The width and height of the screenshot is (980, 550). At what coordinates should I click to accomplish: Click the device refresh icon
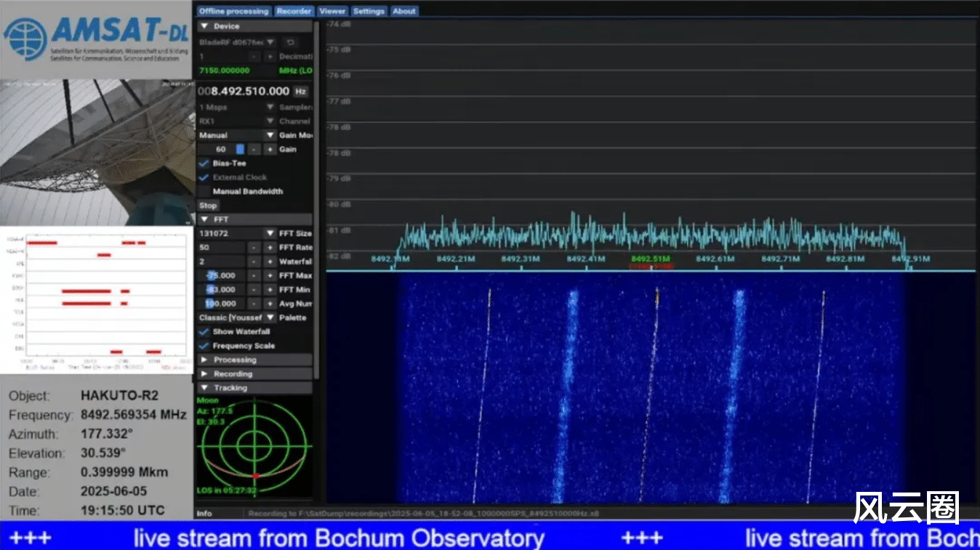pyautogui.click(x=290, y=43)
